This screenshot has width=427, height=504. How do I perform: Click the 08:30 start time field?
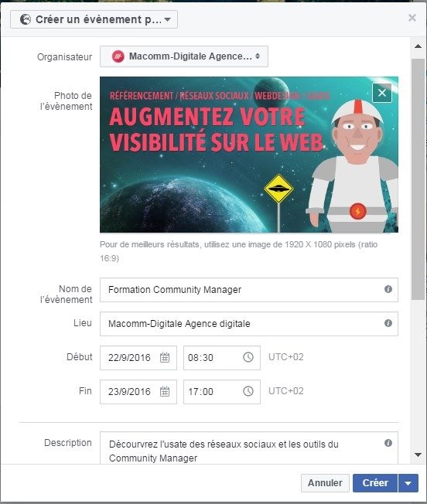[222, 358]
